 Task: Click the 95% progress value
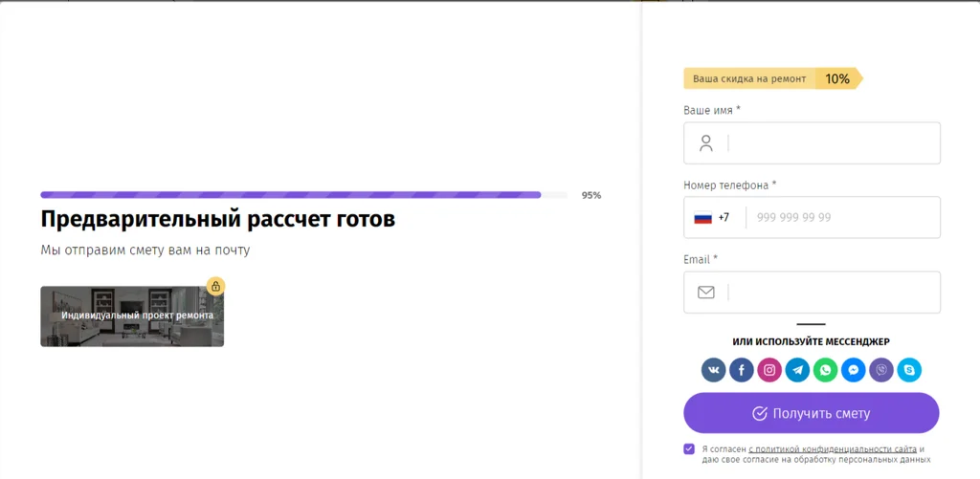click(x=591, y=195)
